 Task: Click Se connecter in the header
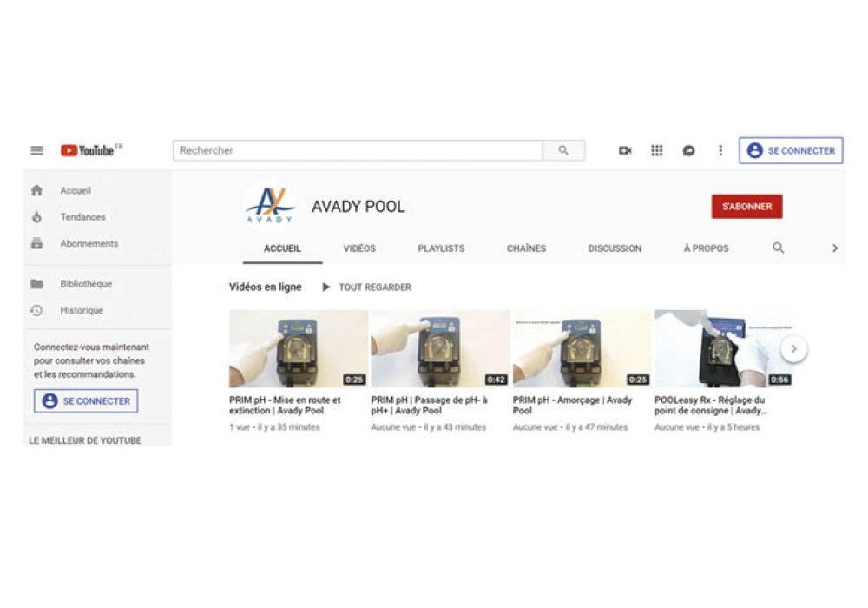(791, 150)
